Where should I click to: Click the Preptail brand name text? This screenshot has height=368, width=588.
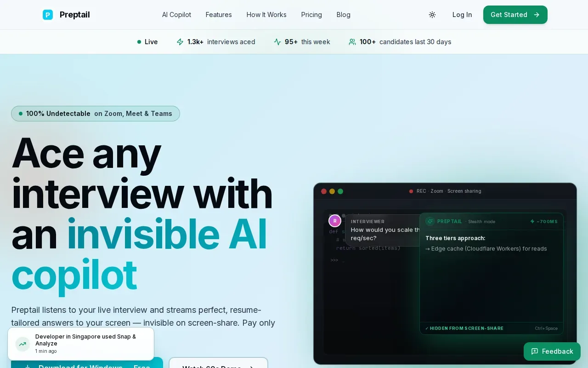click(75, 15)
